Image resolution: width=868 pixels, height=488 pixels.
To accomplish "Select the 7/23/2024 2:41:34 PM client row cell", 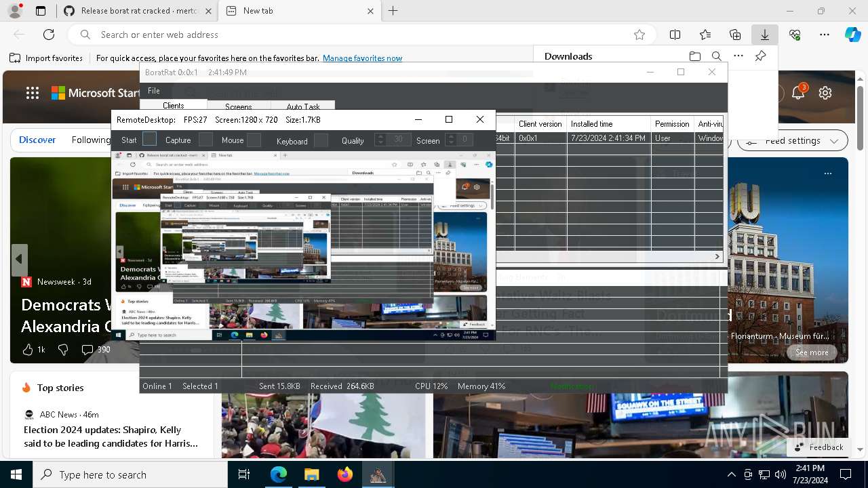I will tap(609, 138).
